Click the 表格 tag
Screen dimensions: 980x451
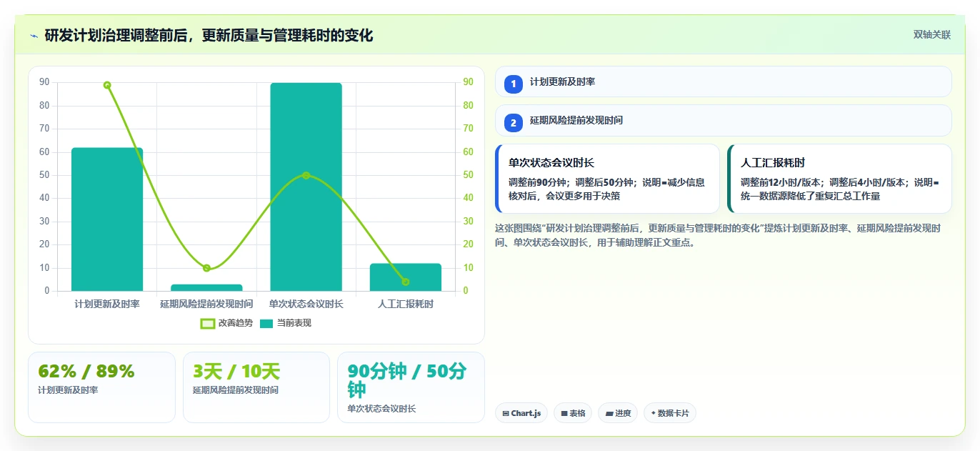click(x=573, y=413)
